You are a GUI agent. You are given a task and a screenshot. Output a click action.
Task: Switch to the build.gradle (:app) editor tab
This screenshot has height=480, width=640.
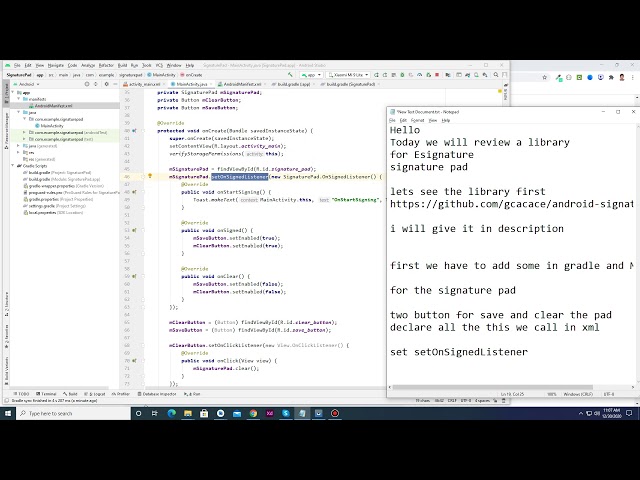[293, 84]
